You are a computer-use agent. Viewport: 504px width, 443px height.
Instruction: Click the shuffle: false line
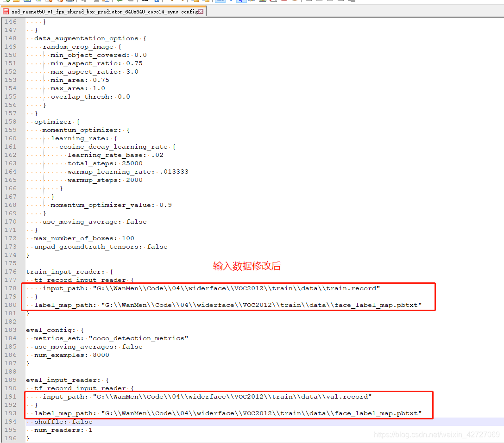[x=63, y=422]
